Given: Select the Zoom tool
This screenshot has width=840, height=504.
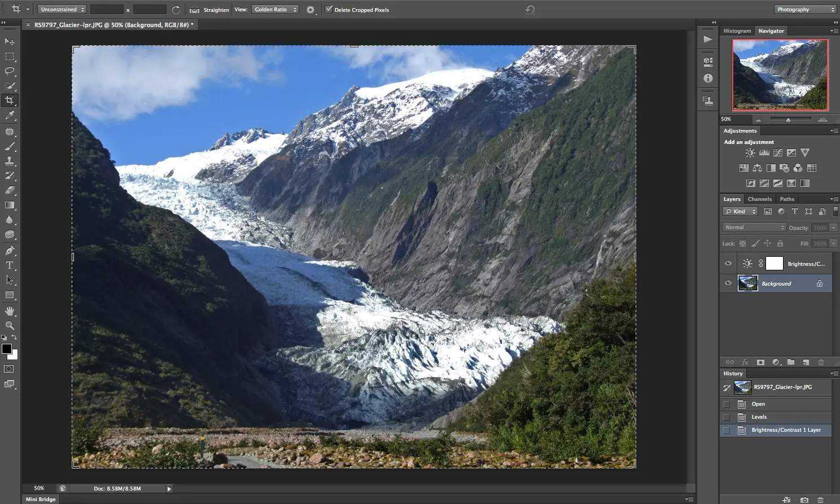Looking at the screenshot, I should 10,326.
